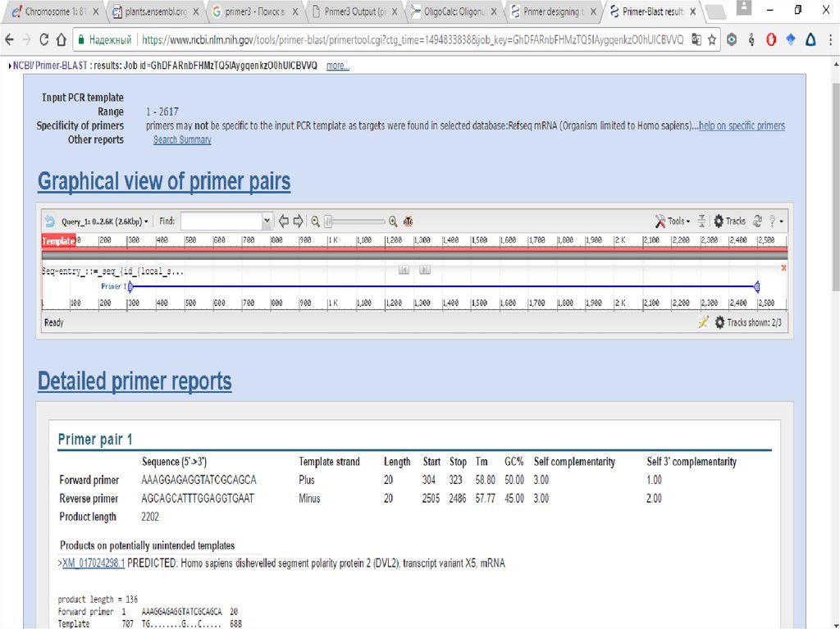Bookmark this page with the star icon
Screen dimensions: 840x629
point(711,39)
